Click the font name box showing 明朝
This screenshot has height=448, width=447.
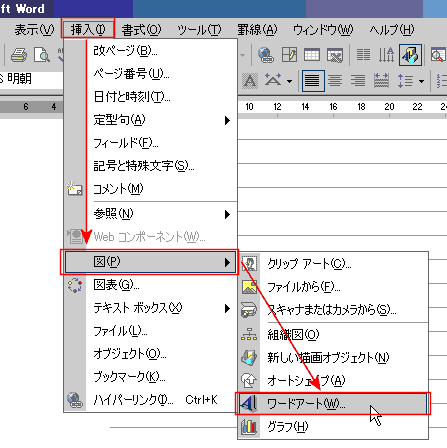[x=31, y=79]
